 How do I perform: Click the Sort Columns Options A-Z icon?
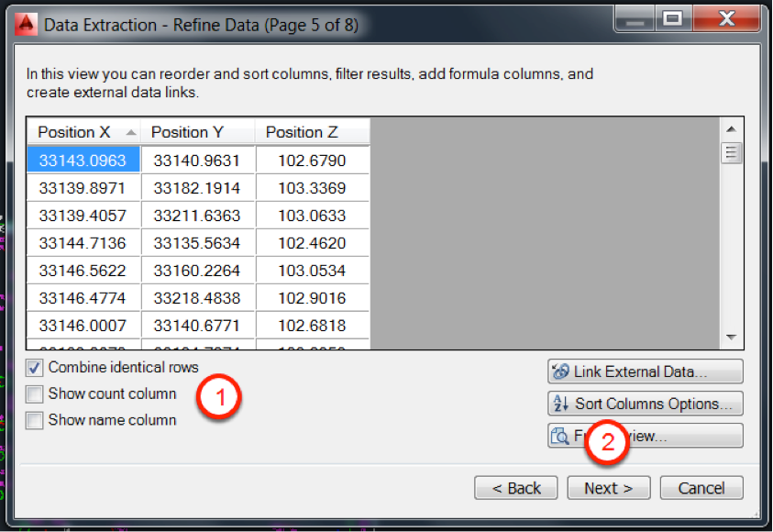[561, 404]
